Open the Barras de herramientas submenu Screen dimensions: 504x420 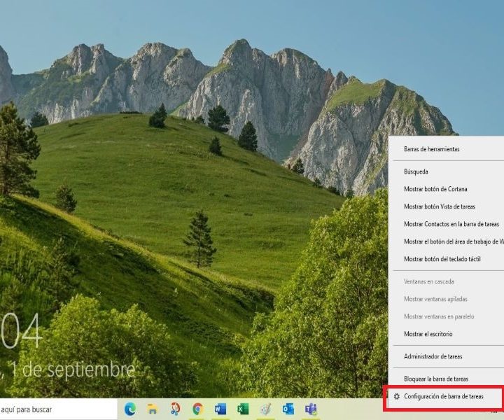(x=446, y=149)
